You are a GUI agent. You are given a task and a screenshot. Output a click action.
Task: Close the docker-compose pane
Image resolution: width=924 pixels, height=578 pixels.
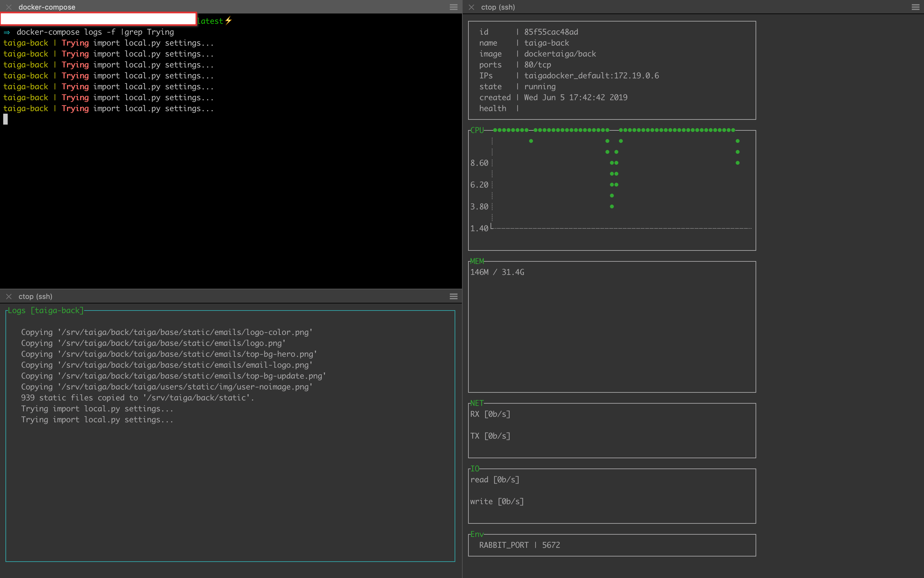point(9,7)
